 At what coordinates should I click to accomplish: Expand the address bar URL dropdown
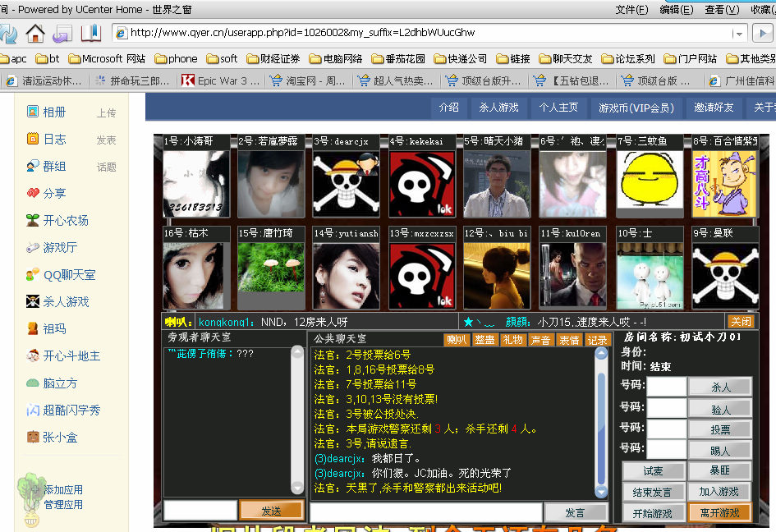click(x=739, y=34)
